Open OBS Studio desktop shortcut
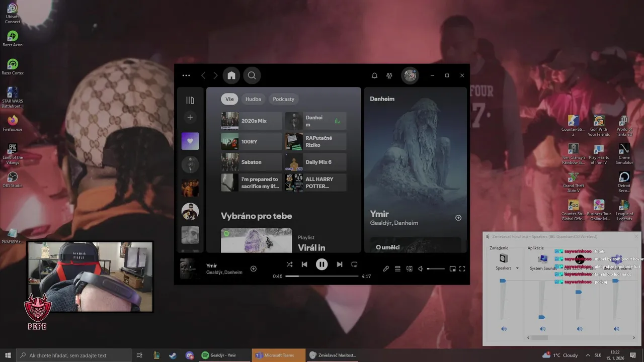 tap(13, 179)
